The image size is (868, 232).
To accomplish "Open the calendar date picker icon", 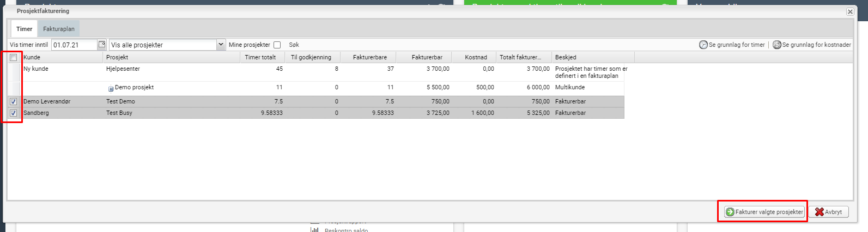I will pos(102,45).
